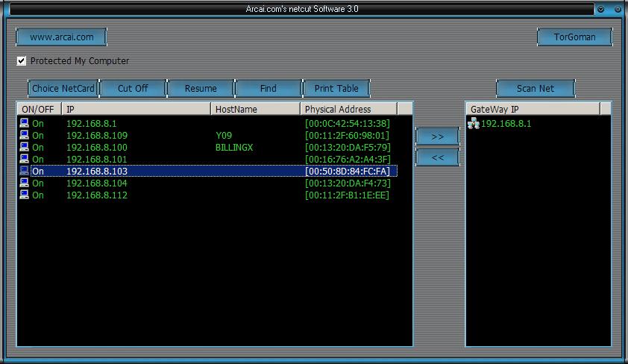Screen dimensions: 628x364
Task: Select the highlighted IP 192.168.8.103
Action: [x=97, y=172]
